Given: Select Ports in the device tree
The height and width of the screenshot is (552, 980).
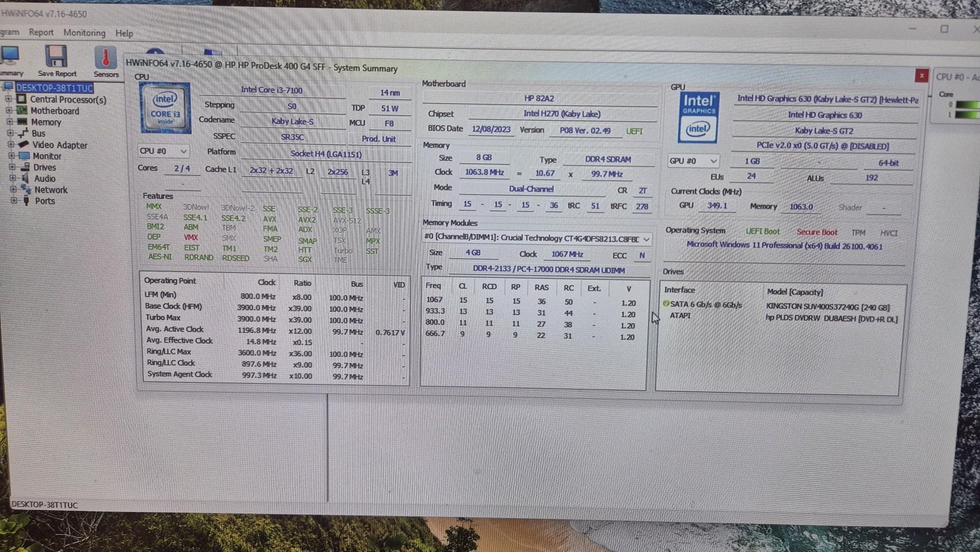Looking at the screenshot, I should 45,201.
